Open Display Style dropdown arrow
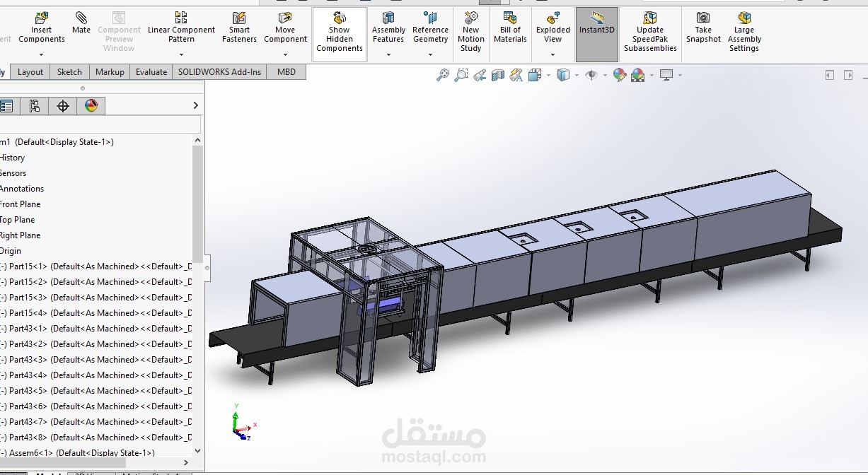 (x=577, y=75)
